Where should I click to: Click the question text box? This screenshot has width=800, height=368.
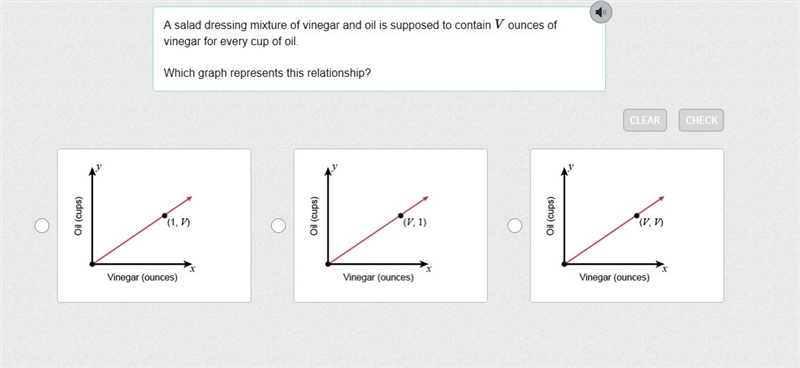tap(379, 49)
